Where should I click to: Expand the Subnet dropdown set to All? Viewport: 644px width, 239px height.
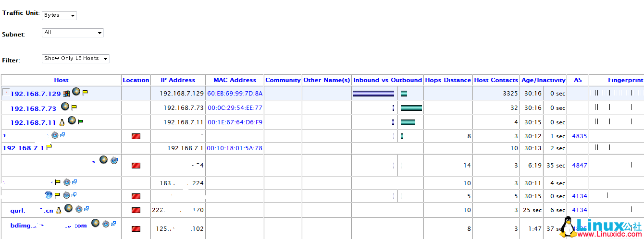(x=73, y=33)
